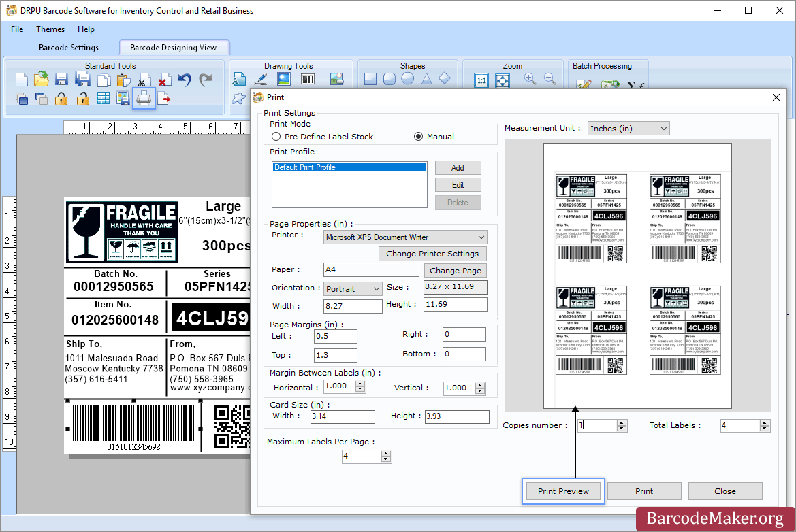Decrease the Total Labels value
Image resolution: width=796 pixels, height=532 pixels.
coord(765,429)
